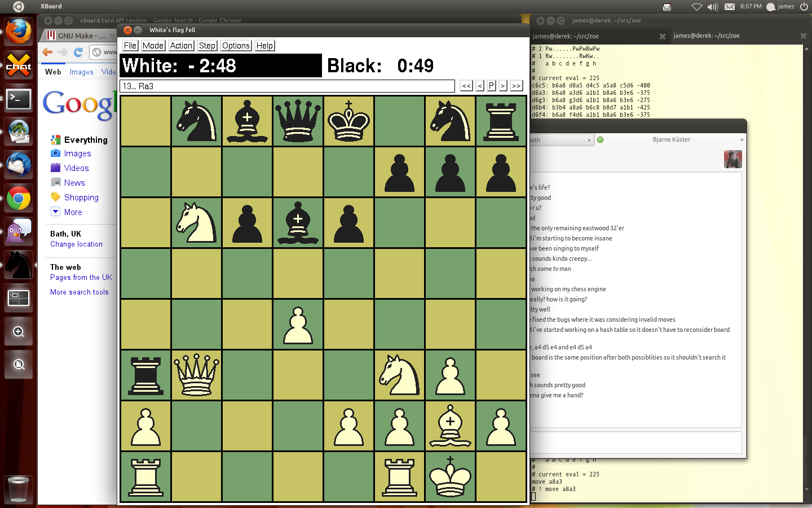The image size is (812, 508).
Task: Click the Change location link
Action: (x=76, y=244)
